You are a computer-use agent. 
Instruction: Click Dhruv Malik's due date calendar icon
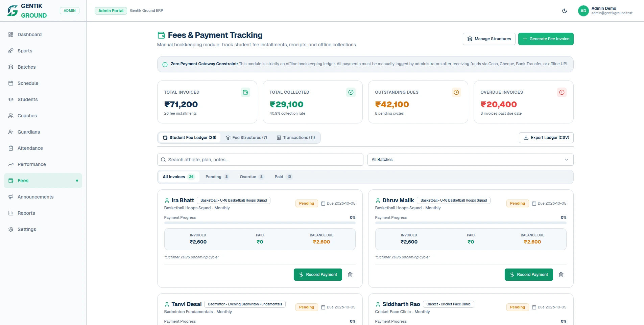(x=534, y=203)
